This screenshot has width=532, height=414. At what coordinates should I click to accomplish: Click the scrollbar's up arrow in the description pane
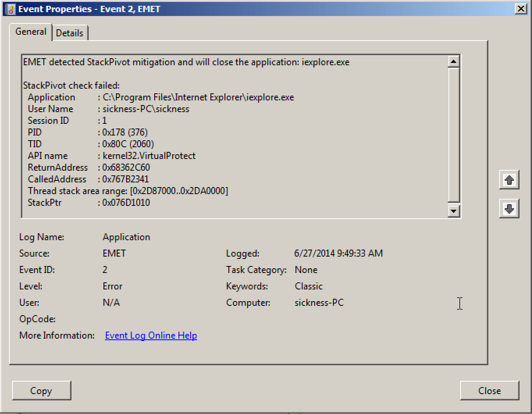pos(453,61)
